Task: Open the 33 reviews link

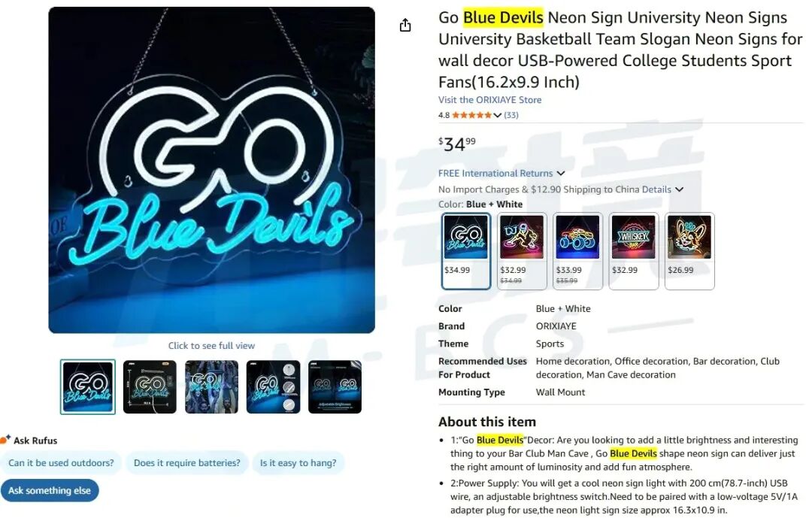Action: [x=511, y=115]
